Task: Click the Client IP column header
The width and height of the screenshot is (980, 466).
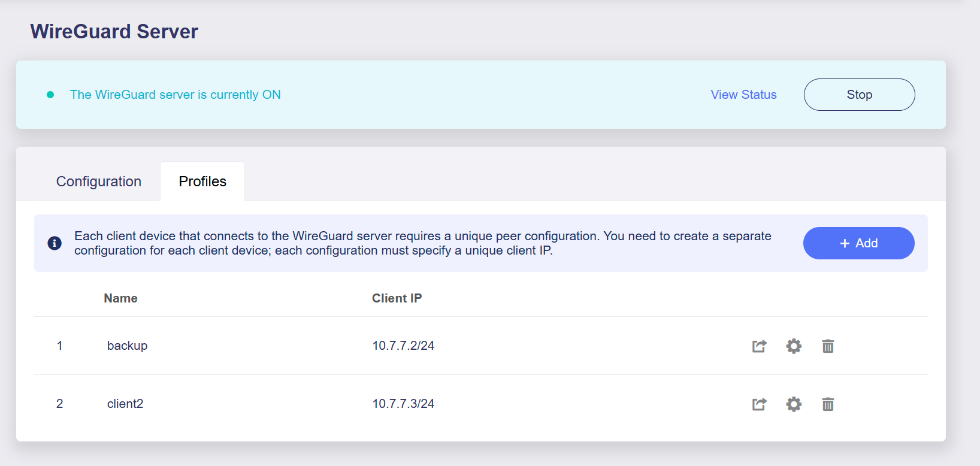Action: (397, 298)
